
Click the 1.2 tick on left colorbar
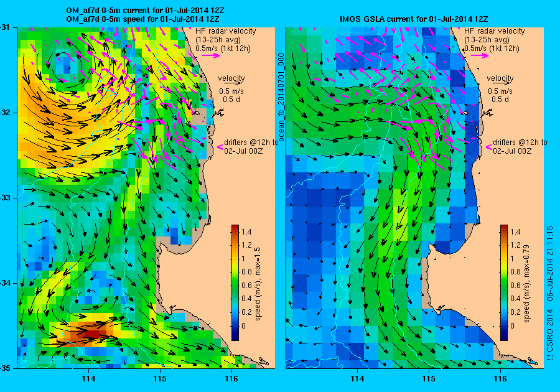click(x=246, y=245)
